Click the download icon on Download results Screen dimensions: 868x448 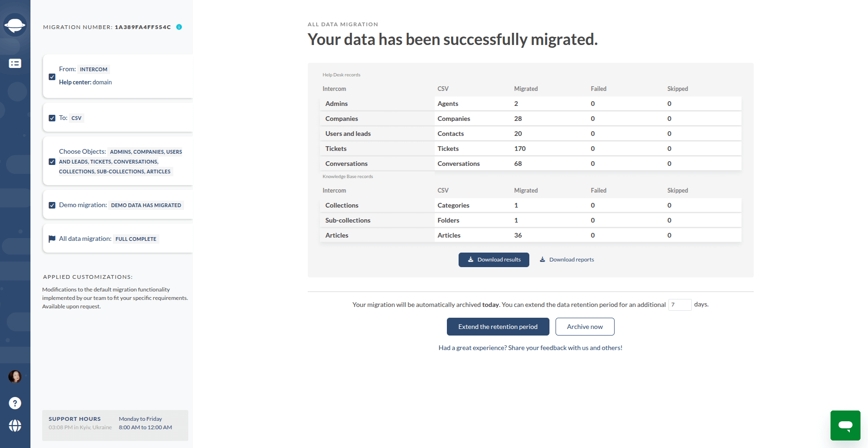470,260
